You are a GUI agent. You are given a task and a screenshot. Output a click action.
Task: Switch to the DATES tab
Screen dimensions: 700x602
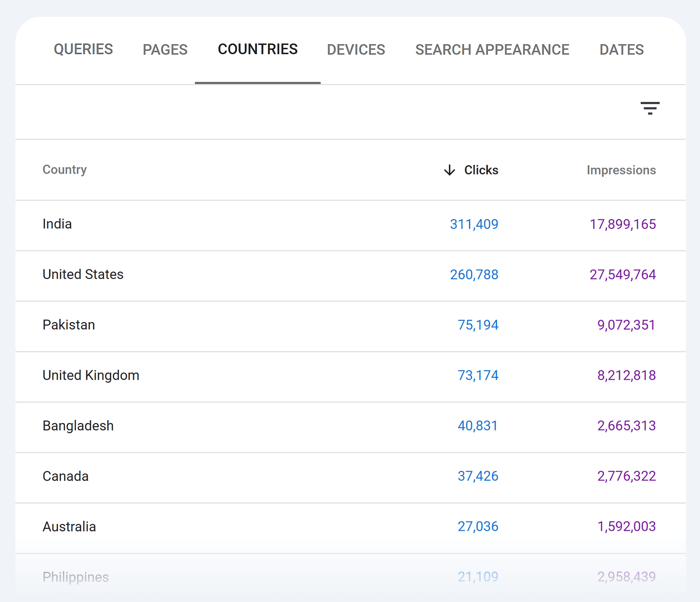pos(622,49)
